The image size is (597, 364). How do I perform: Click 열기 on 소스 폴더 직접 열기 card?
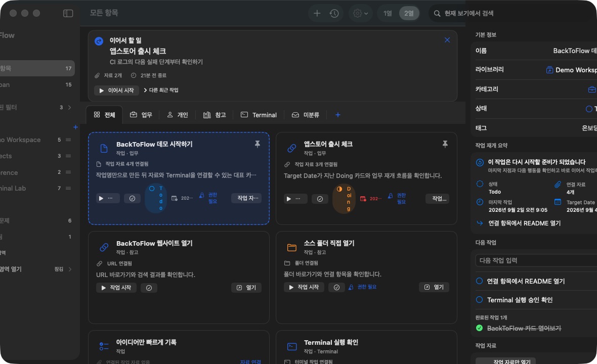[x=434, y=287]
